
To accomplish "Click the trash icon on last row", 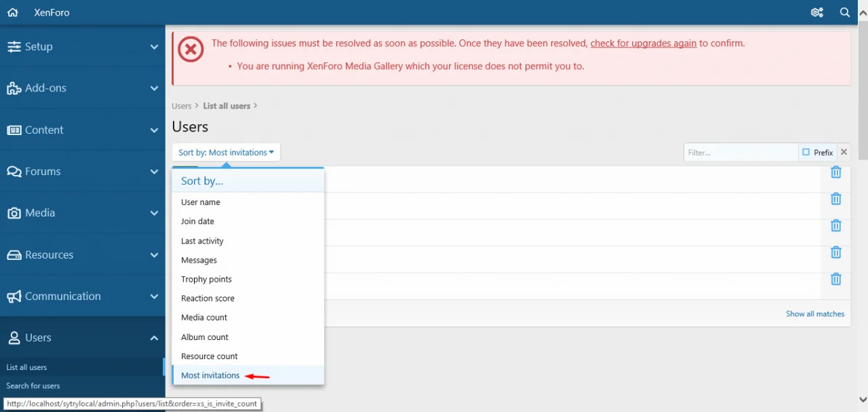I will (x=835, y=279).
